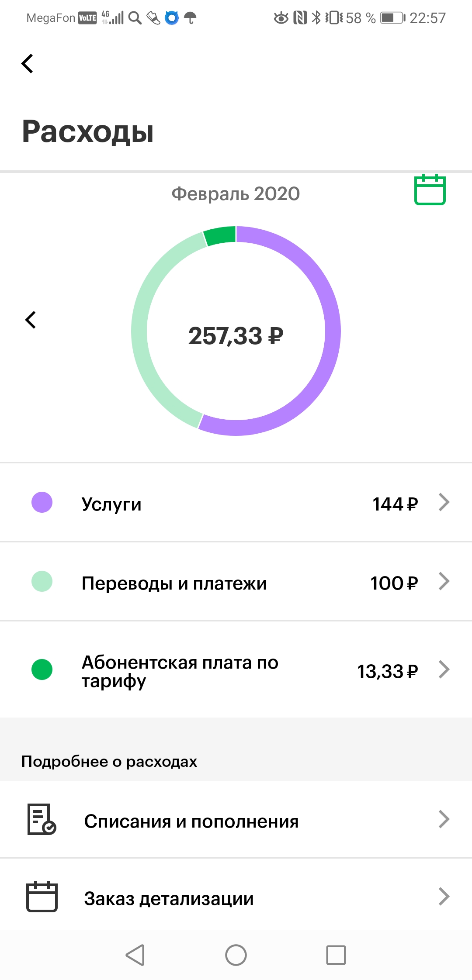472x980 pixels.
Task: Go to previous month with left chevron
Action: click(31, 320)
